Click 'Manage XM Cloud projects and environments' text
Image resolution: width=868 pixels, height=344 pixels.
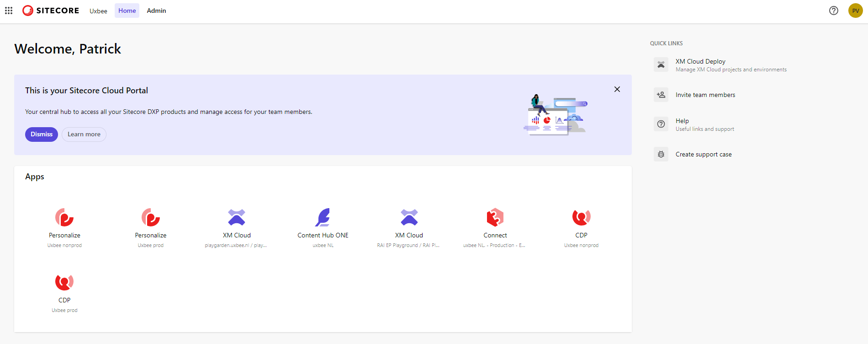[731, 70]
